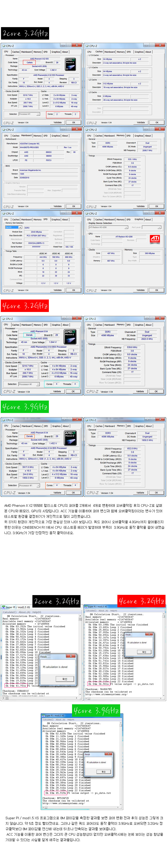Switch to Mainboard tab in the L1 D-Cache window
Screen dimensions: 167x868
click(109, 52)
